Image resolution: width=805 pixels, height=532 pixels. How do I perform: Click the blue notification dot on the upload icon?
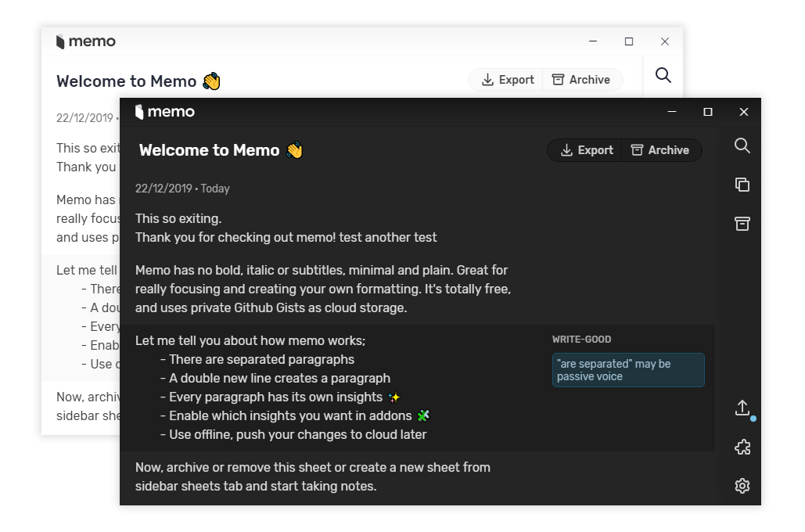[x=753, y=419]
